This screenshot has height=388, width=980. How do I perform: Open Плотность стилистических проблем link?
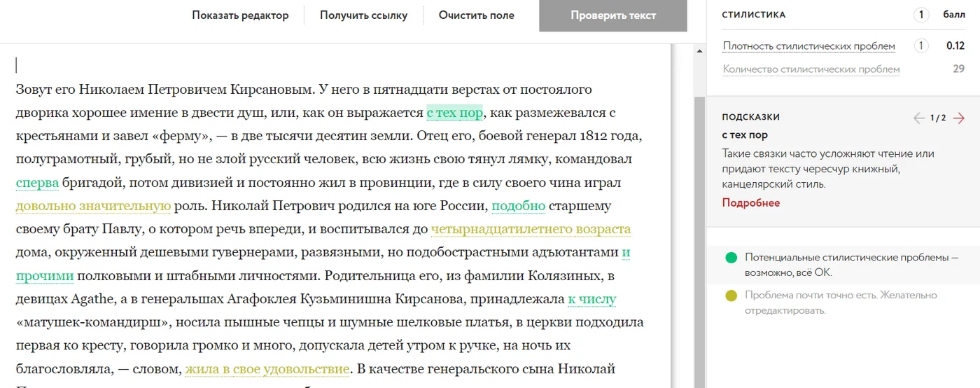click(809, 46)
